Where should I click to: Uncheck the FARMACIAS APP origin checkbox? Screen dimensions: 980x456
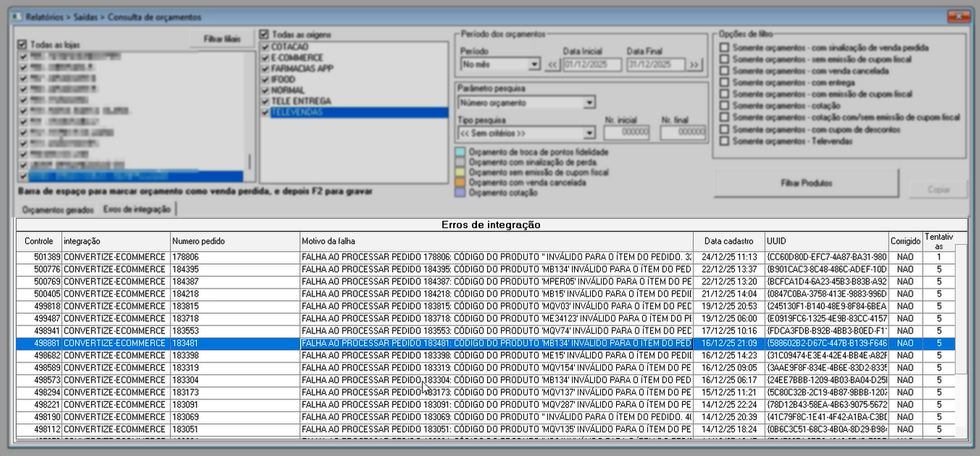266,68
